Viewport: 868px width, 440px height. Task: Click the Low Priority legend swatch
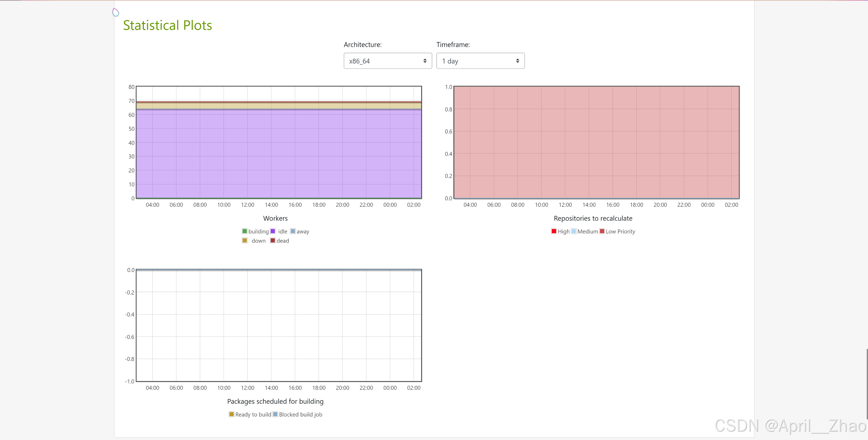602,231
